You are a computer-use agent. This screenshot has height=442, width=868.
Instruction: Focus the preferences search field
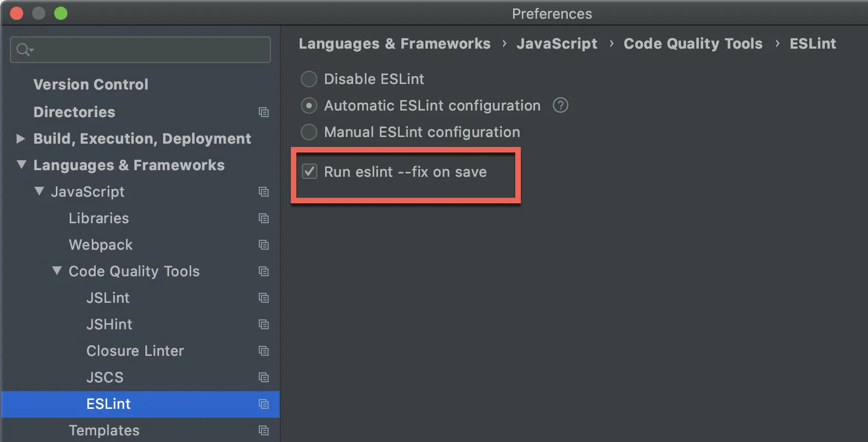point(149,50)
